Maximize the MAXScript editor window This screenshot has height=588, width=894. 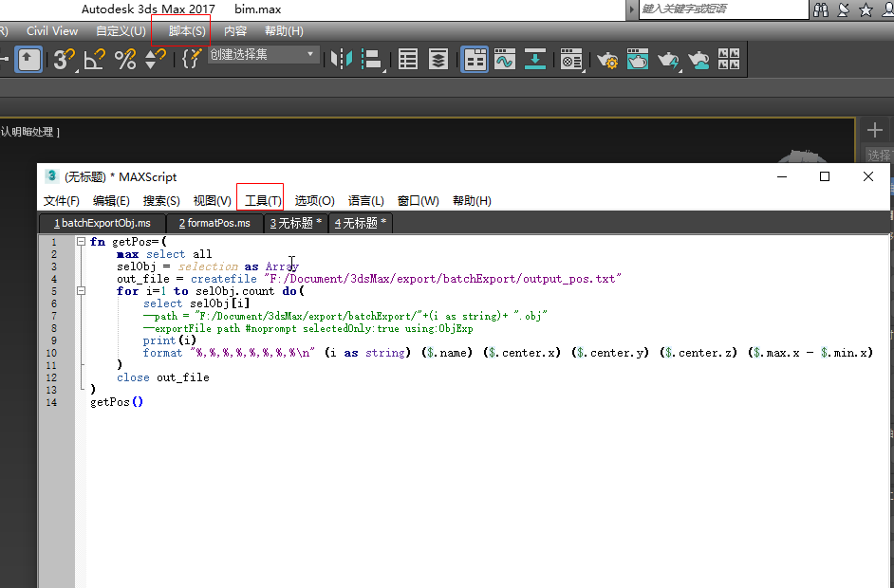click(825, 176)
